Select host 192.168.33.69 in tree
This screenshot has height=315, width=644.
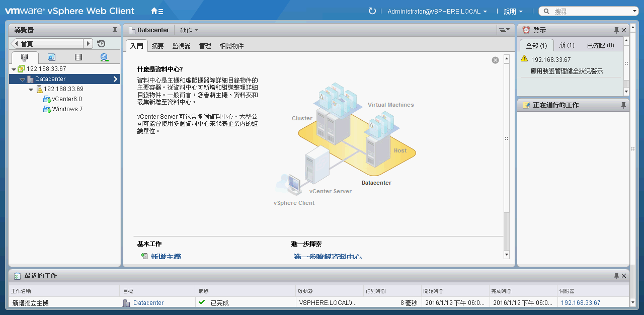pos(63,89)
